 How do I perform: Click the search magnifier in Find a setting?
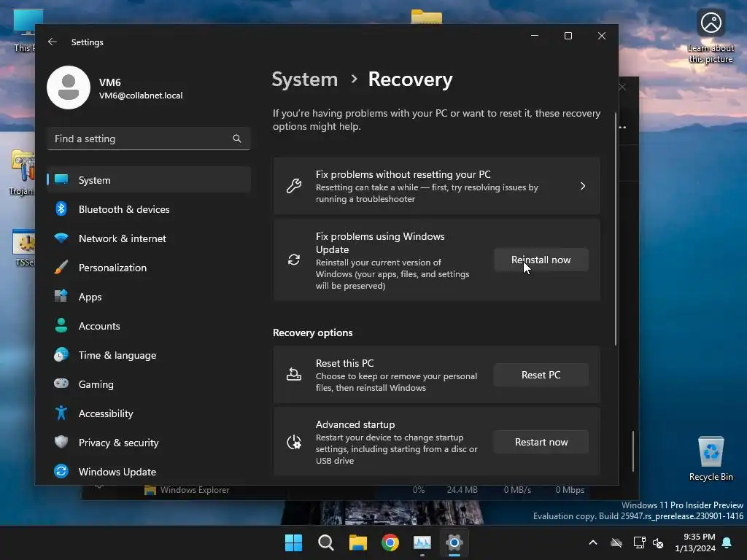(237, 139)
